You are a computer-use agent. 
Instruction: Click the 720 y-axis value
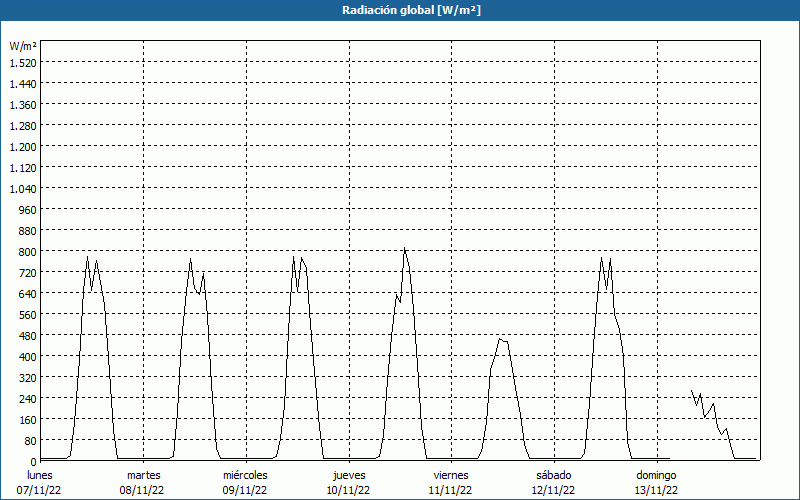[28, 273]
